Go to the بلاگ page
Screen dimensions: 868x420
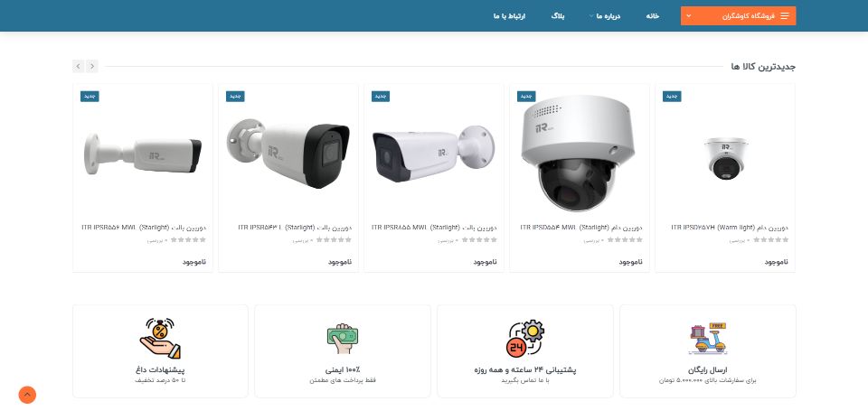[x=558, y=16]
